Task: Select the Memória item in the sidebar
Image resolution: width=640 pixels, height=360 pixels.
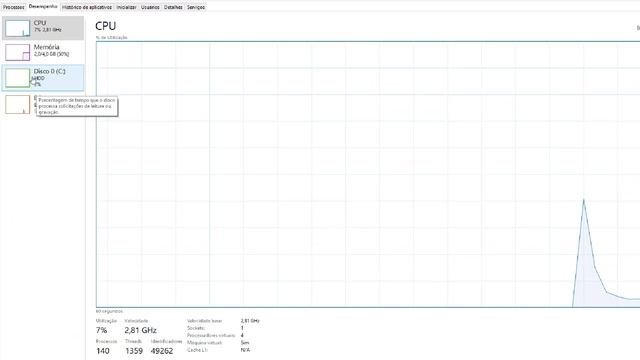Action: click(x=43, y=52)
